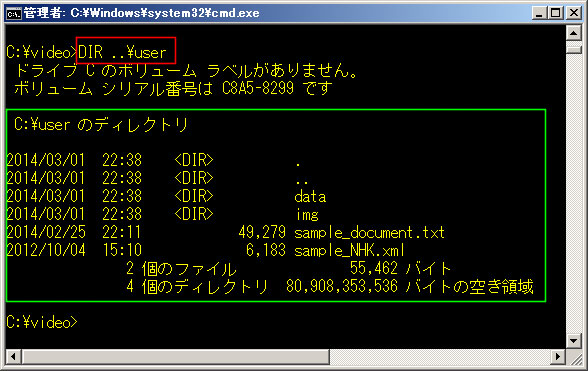
Task: Click the free space value 80,908,353,536
Action: (342, 287)
